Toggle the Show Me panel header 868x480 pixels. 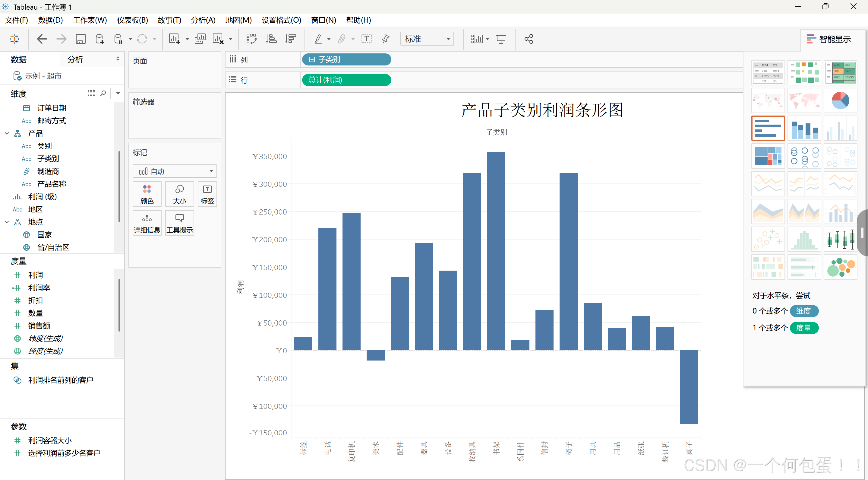(829, 39)
